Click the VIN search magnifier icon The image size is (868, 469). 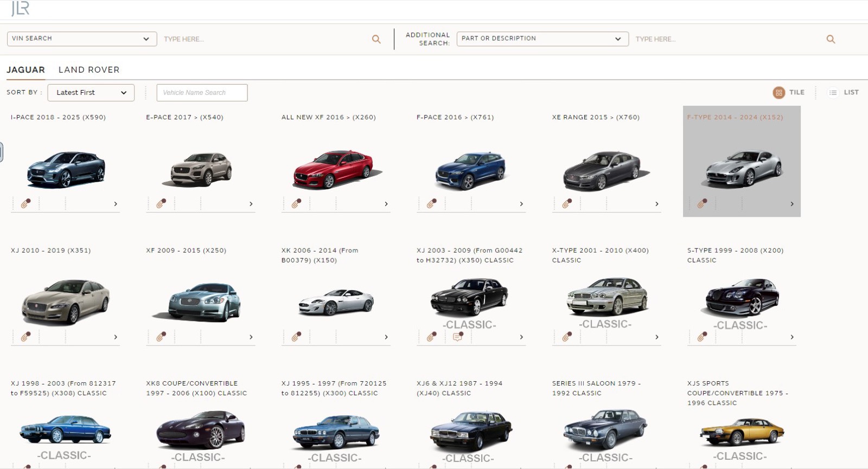click(x=376, y=39)
